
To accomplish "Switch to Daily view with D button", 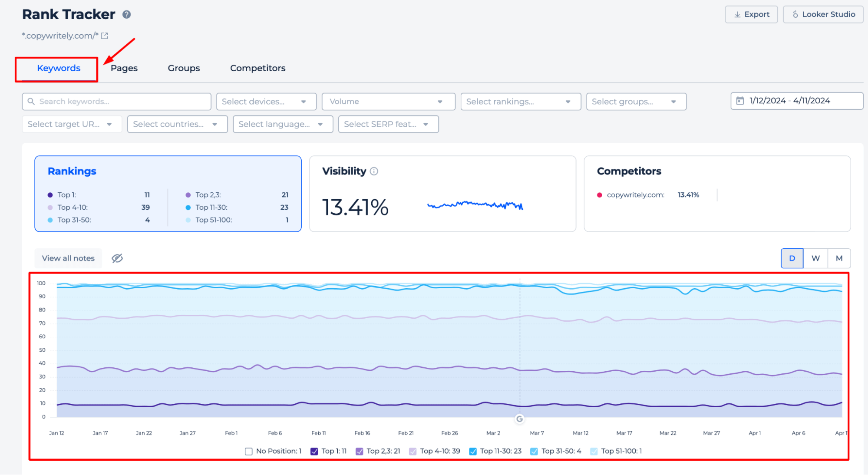I will (792, 258).
